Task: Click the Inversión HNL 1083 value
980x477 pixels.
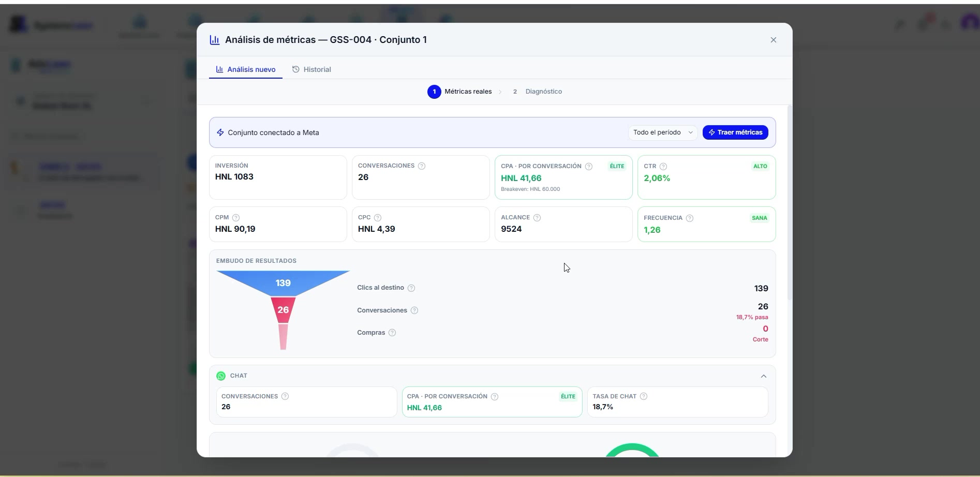Action: pos(234,177)
